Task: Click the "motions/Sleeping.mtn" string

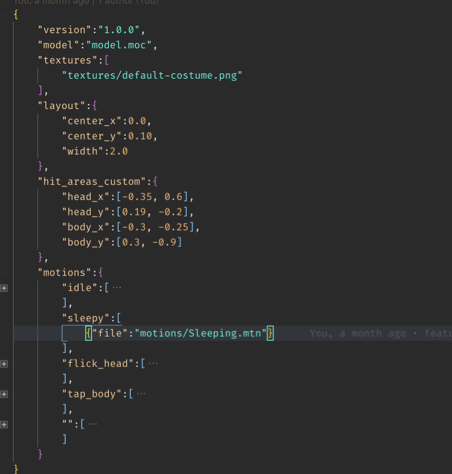Action: point(201,333)
